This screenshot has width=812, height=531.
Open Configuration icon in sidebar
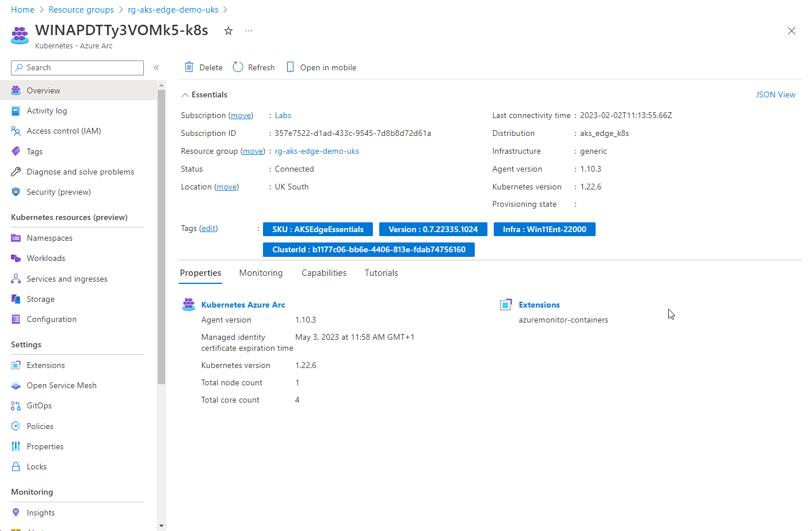pyautogui.click(x=16, y=319)
